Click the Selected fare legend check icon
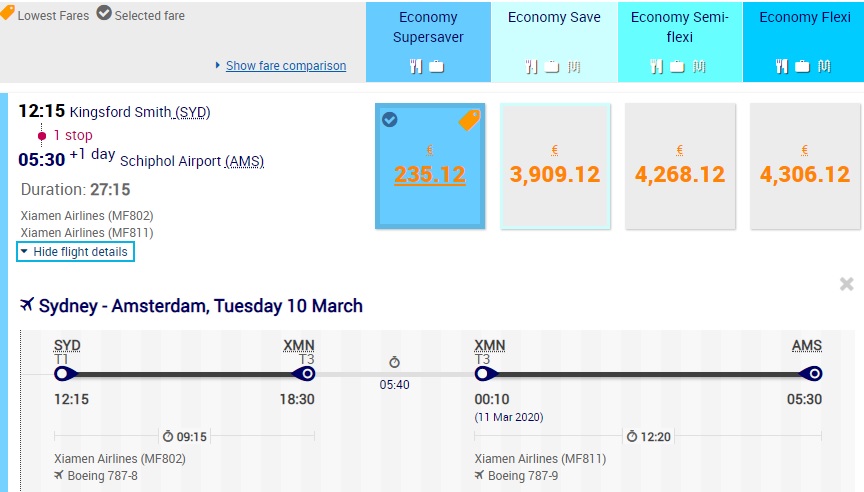This screenshot has height=492, width=864. point(104,13)
